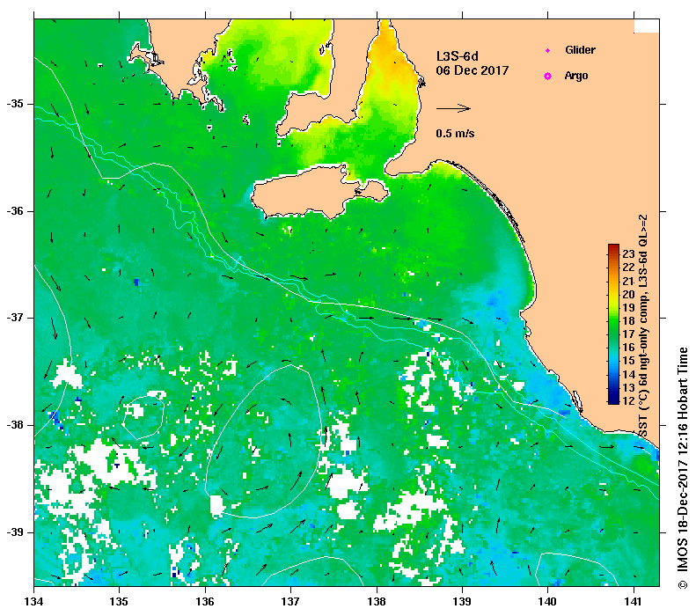696x616 pixels.
Task: Click the SST colorbar title text
Action: pos(643,326)
